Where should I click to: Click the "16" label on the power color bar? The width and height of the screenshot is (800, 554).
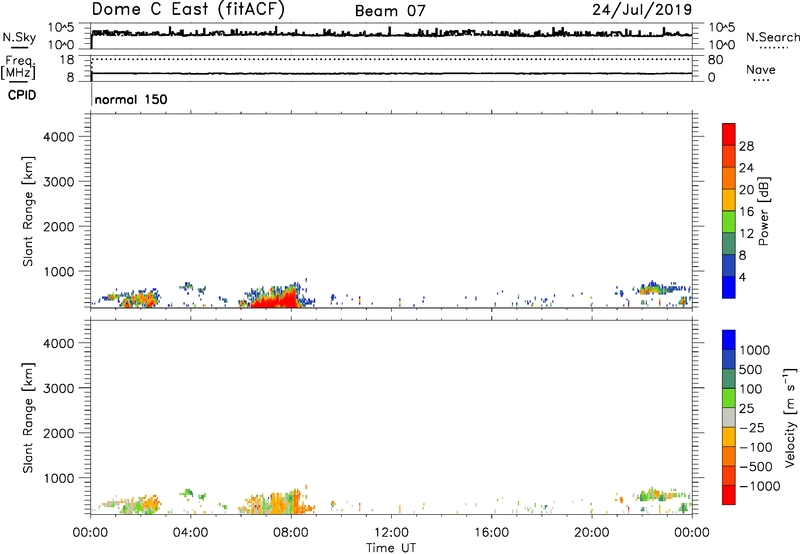(x=746, y=212)
